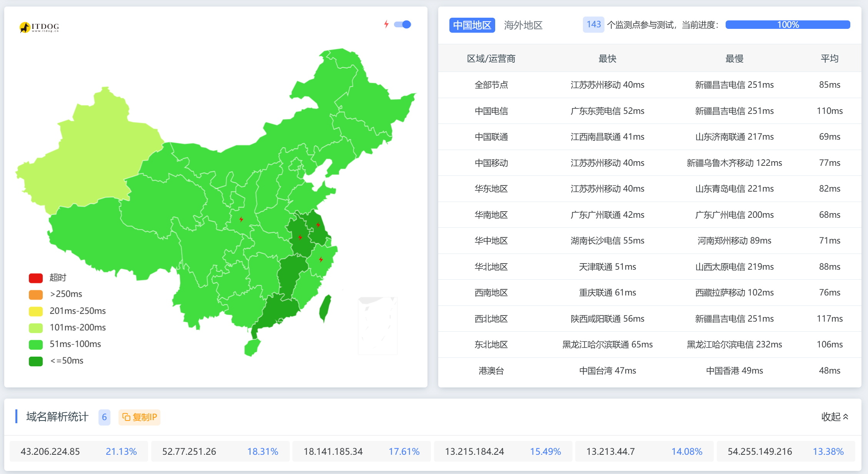Screen dimensions: 868x474
Task: Select the 中国联通 row label
Action: (x=491, y=137)
